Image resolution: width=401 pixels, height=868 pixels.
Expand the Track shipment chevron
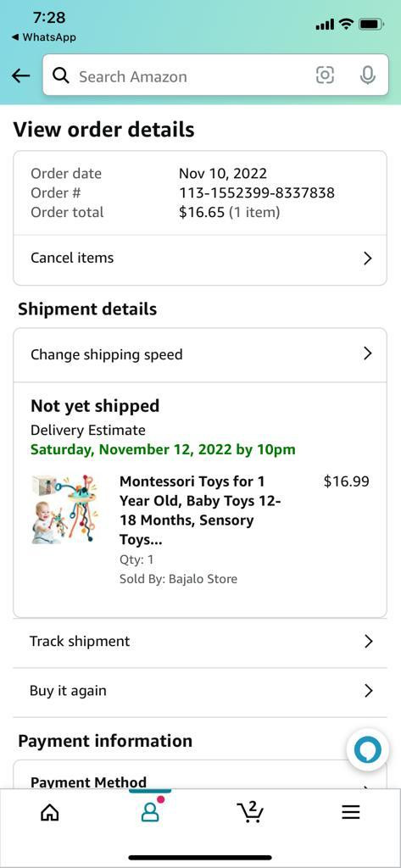368,642
